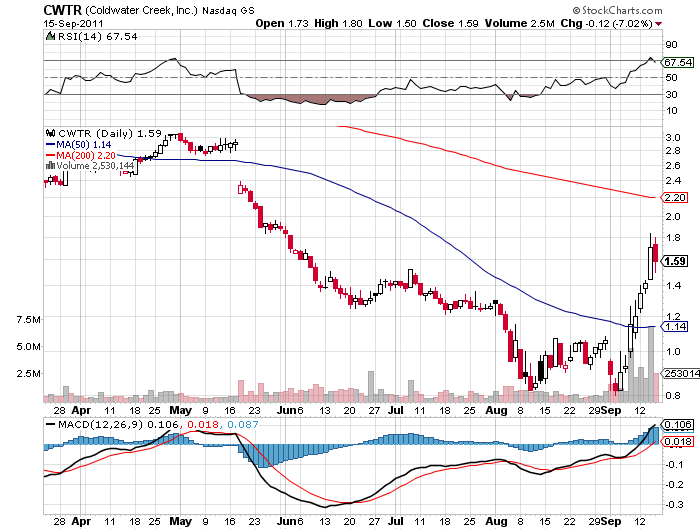Click the 15-Sep-2011 date label

click(x=73, y=24)
